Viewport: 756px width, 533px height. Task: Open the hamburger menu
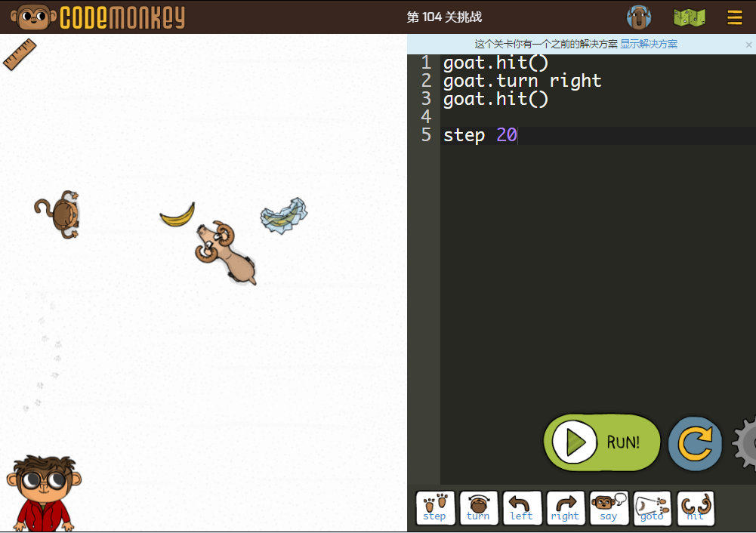click(734, 18)
